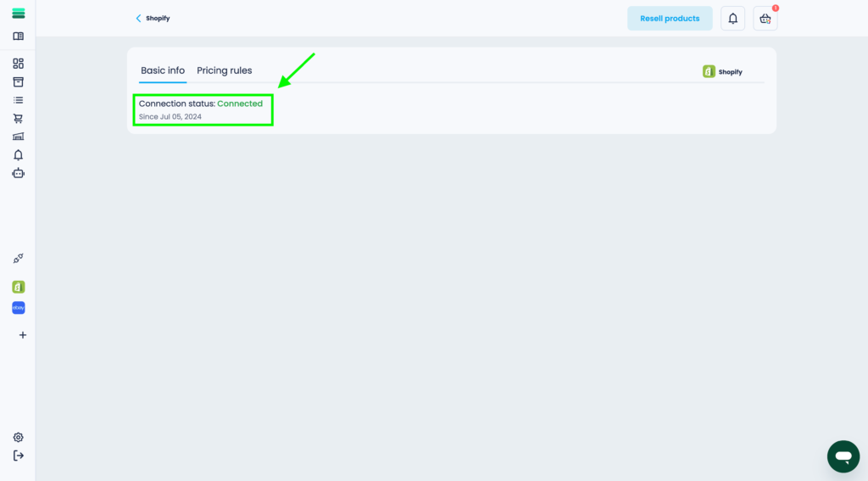Viewport: 868px width, 481px height.
Task: Select the Shopify store icon in the sidebar
Action: pyautogui.click(x=18, y=287)
